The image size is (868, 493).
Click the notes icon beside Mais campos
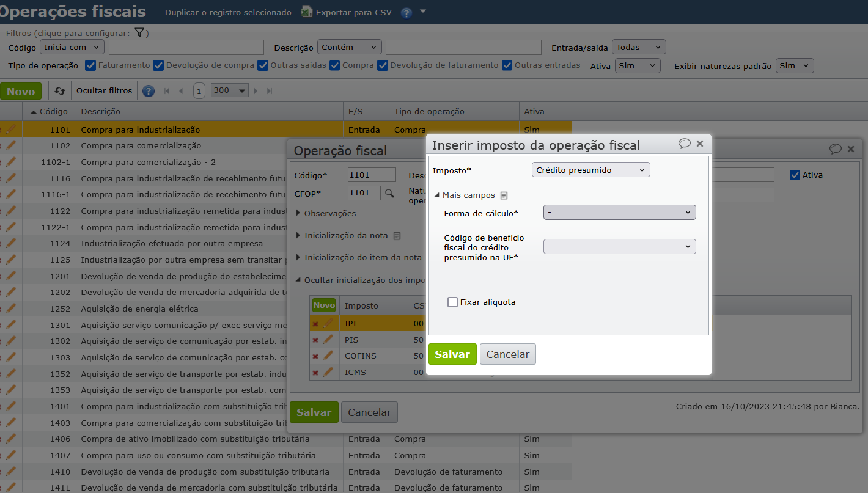point(504,195)
